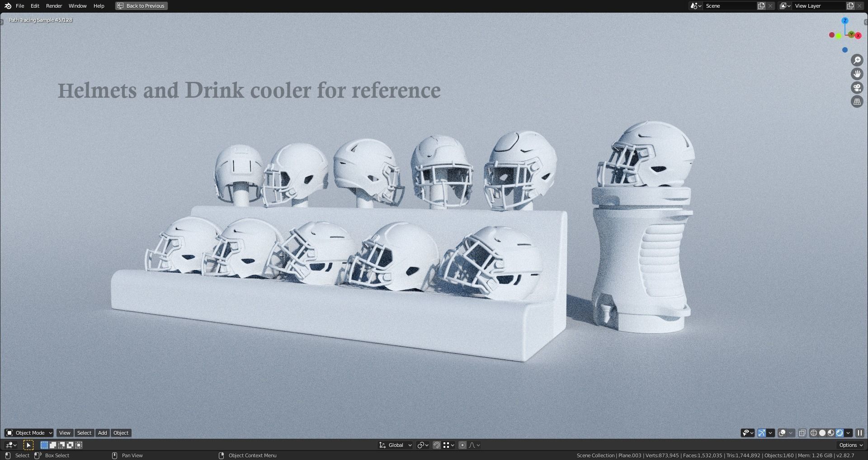Click the Blender logo icon

click(x=8, y=6)
